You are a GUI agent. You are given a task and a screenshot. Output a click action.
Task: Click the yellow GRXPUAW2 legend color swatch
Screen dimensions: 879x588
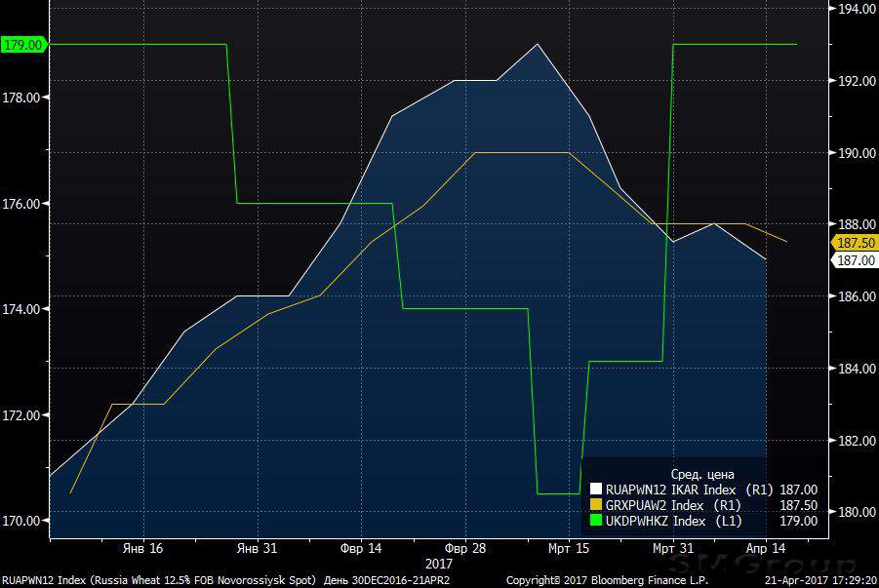coord(597,505)
